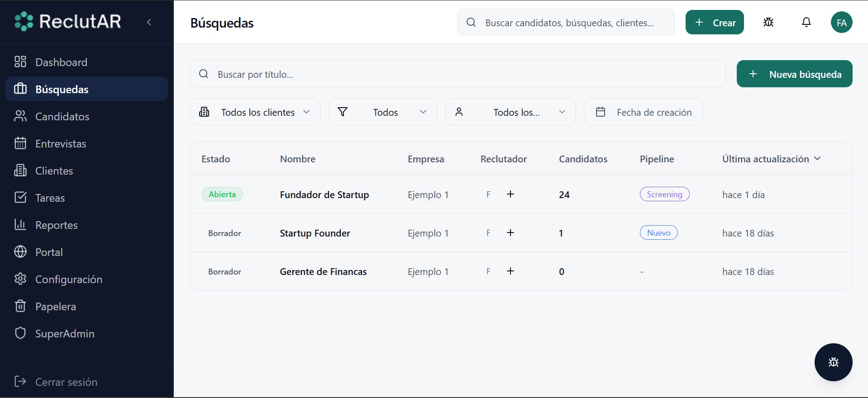The height and width of the screenshot is (398, 868).
Task: Open the Todos los clientes dropdown
Action: coord(255,112)
